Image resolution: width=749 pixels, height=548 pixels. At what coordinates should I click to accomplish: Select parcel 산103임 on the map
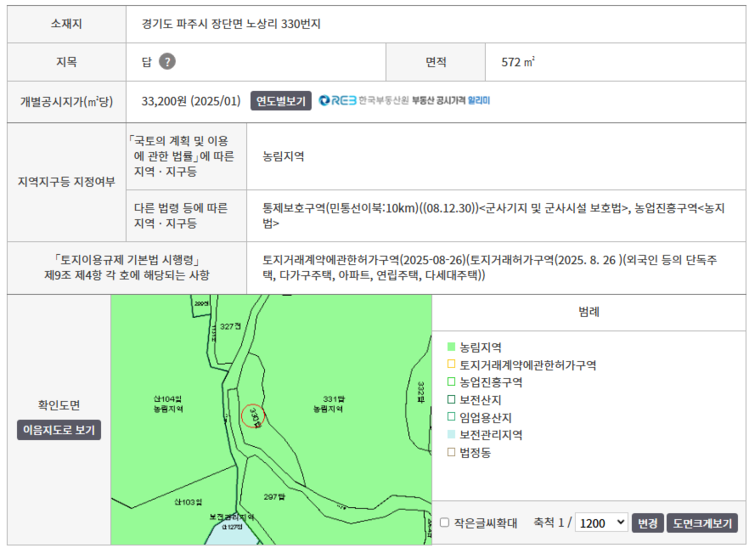[x=188, y=502]
